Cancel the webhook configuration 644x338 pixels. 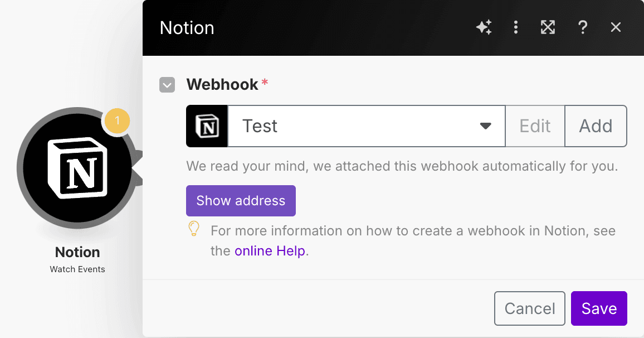click(529, 308)
